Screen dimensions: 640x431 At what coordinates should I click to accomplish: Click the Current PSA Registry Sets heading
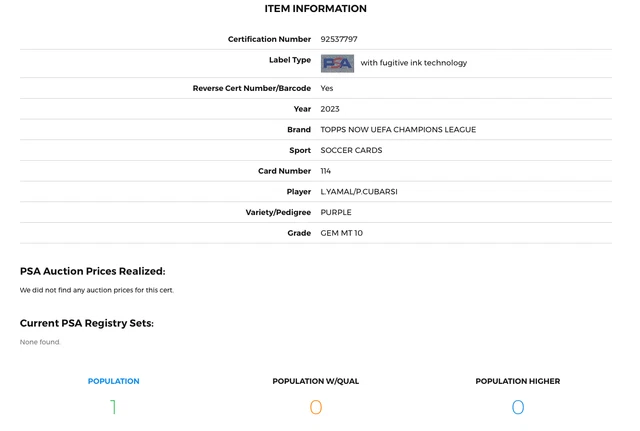[x=87, y=323]
